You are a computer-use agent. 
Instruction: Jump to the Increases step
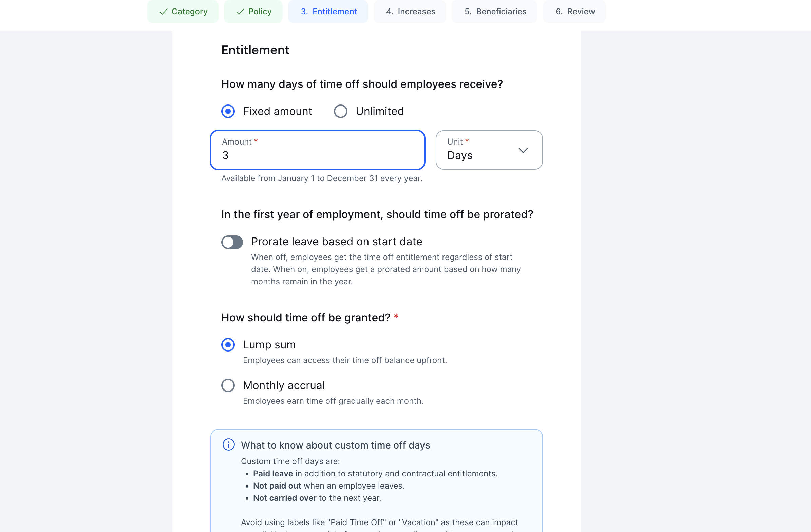pos(410,12)
